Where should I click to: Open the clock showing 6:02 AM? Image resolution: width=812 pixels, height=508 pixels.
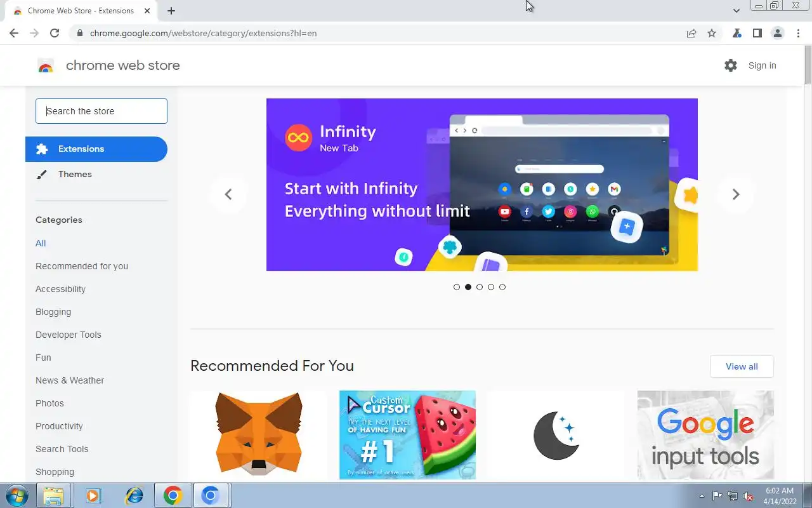point(780,496)
